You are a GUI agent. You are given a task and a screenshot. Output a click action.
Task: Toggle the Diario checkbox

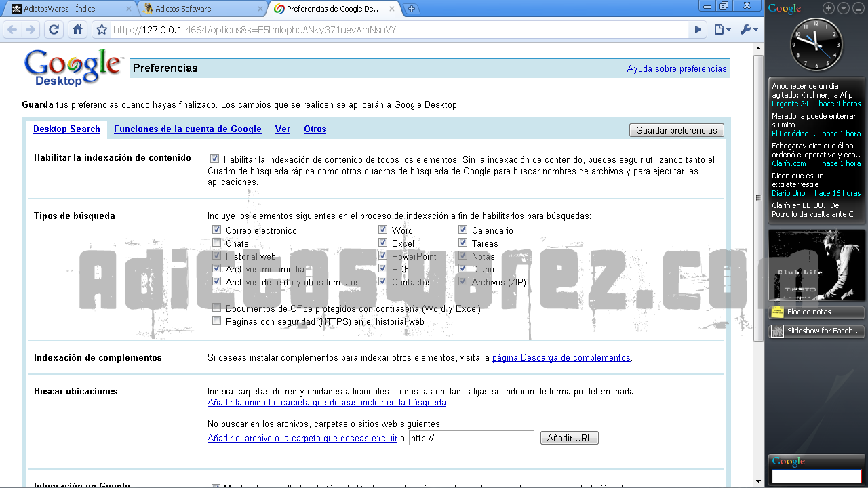(x=463, y=268)
